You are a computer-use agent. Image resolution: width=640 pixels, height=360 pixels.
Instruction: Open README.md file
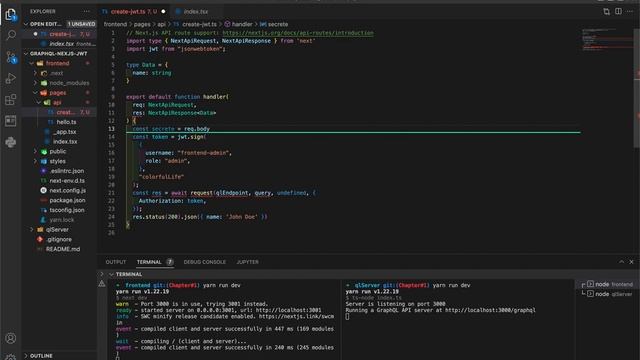click(x=59, y=249)
